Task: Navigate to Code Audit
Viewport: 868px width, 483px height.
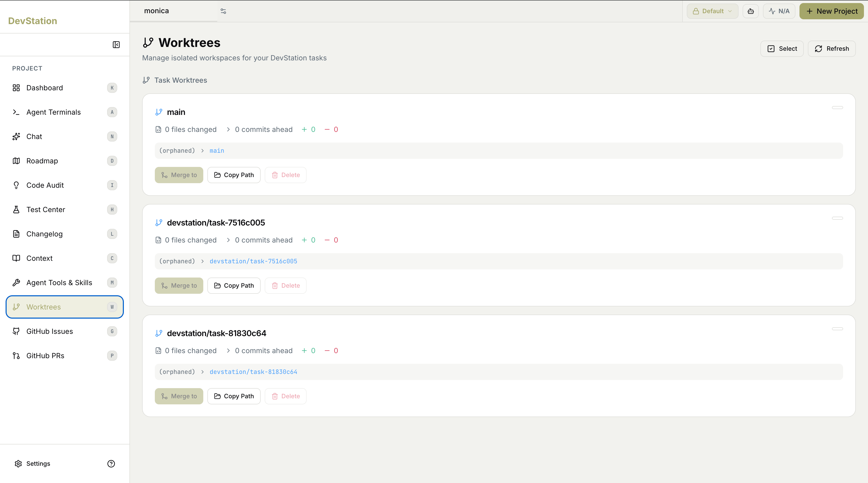Action: click(65, 185)
